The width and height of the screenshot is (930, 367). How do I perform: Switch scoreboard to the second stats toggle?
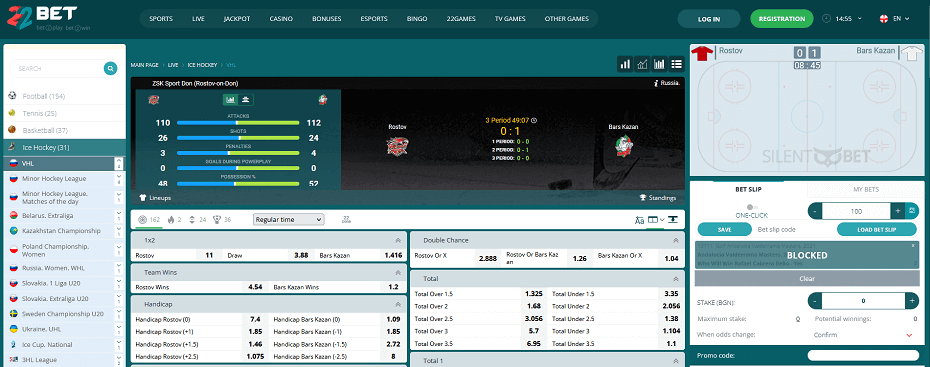point(244,100)
